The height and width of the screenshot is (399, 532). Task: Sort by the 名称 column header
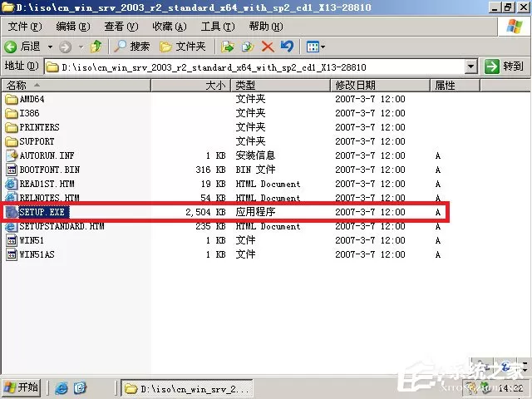(x=76, y=85)
